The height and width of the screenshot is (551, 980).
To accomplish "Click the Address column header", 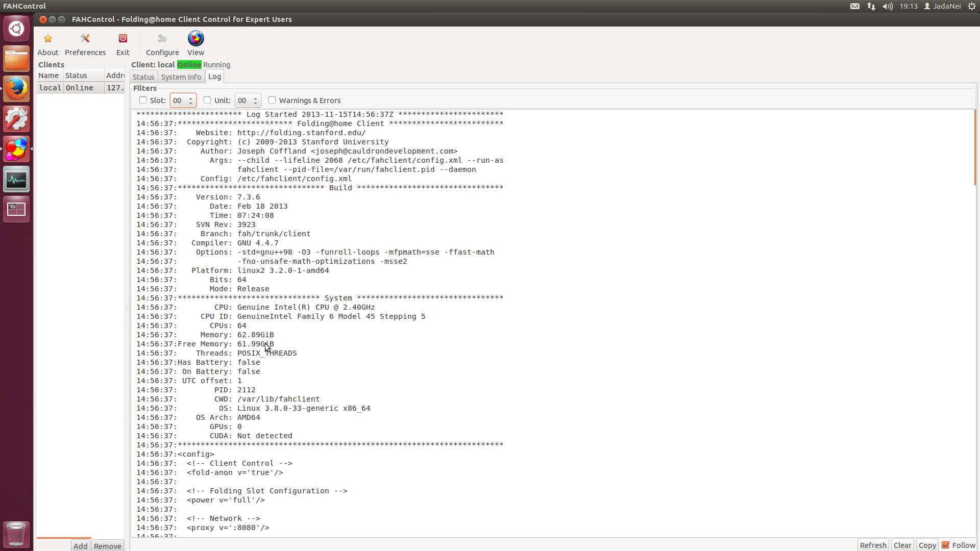I will pyautogui.click(x=115, y=76).
